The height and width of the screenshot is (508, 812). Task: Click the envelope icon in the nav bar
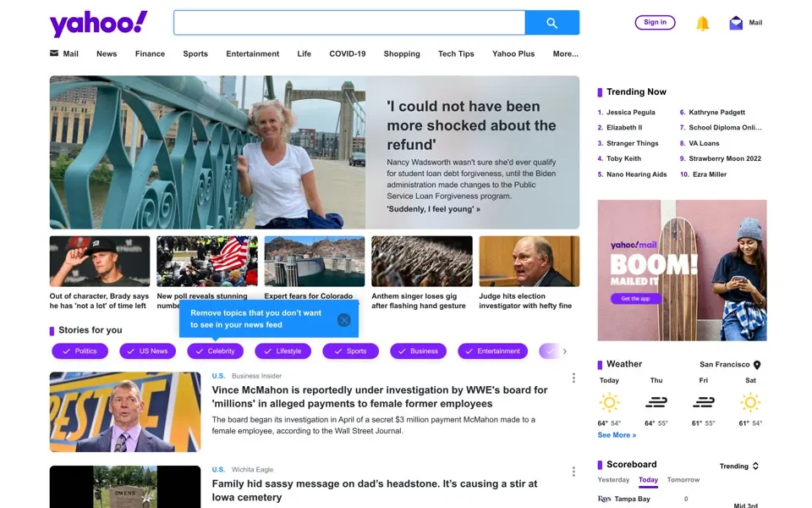pos(54,53)
